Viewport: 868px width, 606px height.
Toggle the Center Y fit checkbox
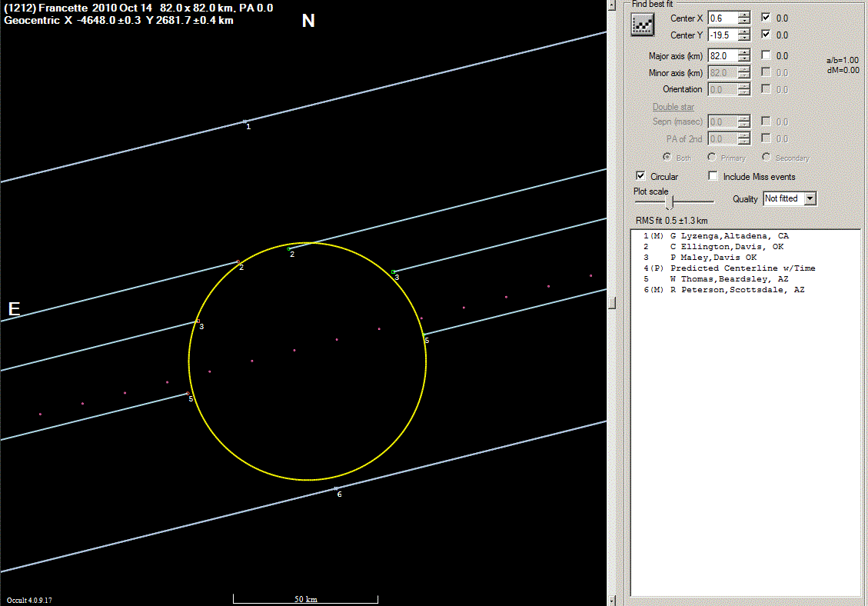(x=766, y=35)
